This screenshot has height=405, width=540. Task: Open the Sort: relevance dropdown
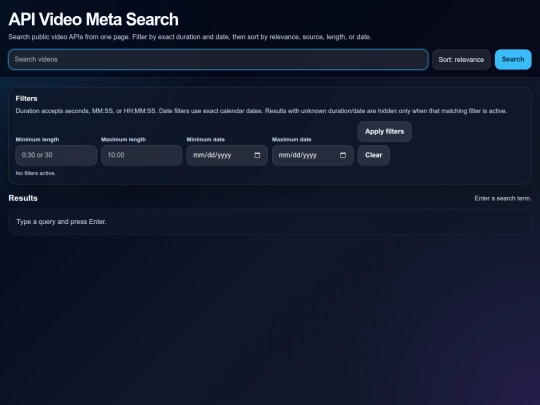point(461,60)
